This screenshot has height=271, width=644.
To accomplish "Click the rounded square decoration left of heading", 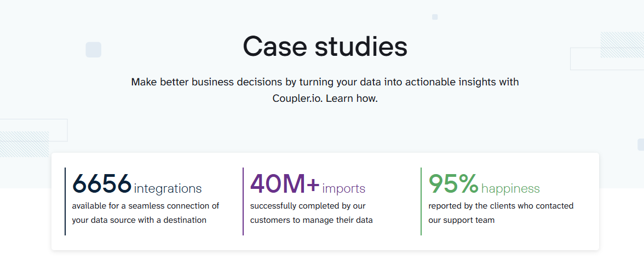I will point(94,50).
